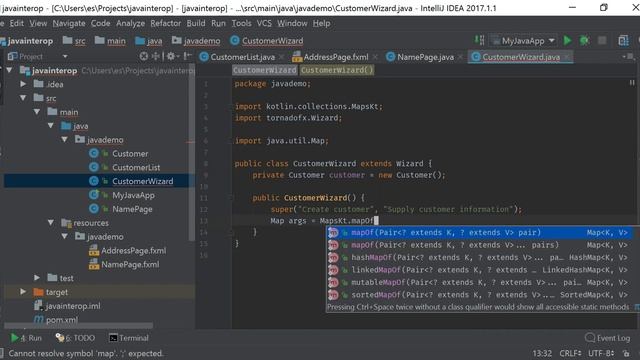Open Project Structure icon in toolbar
Image resolution: width=640 pixels, height=360 pixels.
click(x=623, y=40)
